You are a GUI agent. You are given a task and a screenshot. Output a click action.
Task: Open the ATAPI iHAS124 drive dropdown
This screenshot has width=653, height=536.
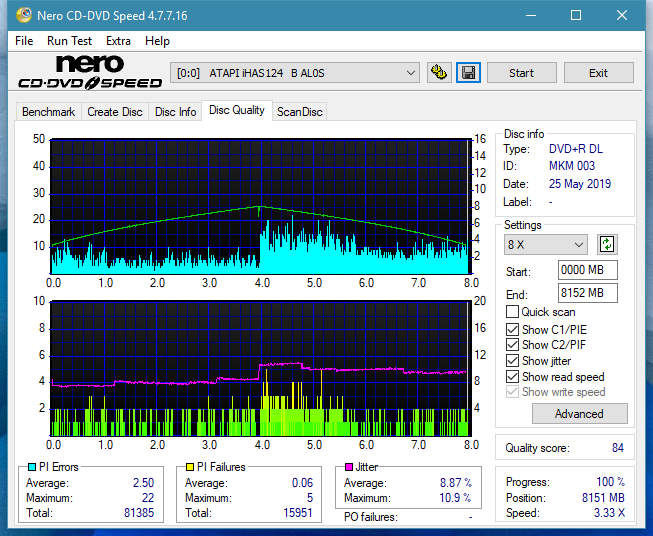(294, 73)
